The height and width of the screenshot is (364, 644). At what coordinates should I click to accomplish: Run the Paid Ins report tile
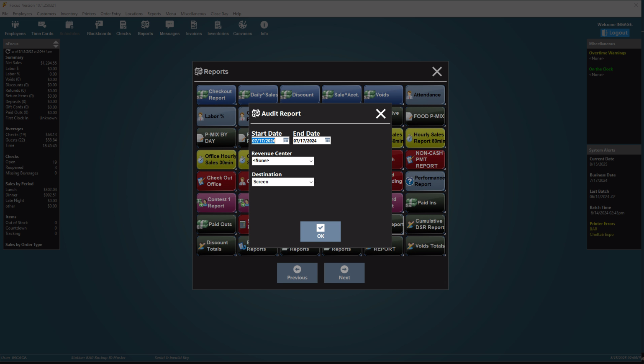(x=425, y=203)
